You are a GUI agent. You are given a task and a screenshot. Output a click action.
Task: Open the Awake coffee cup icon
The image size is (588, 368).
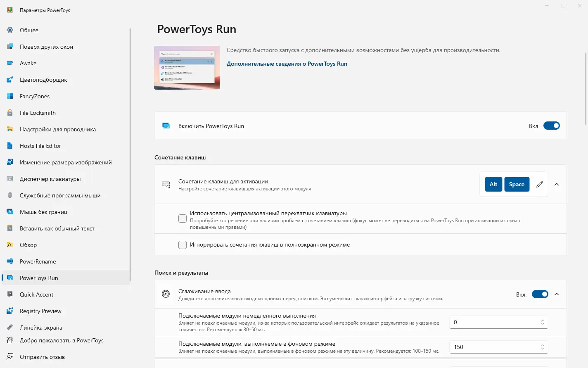coord(10,63)
